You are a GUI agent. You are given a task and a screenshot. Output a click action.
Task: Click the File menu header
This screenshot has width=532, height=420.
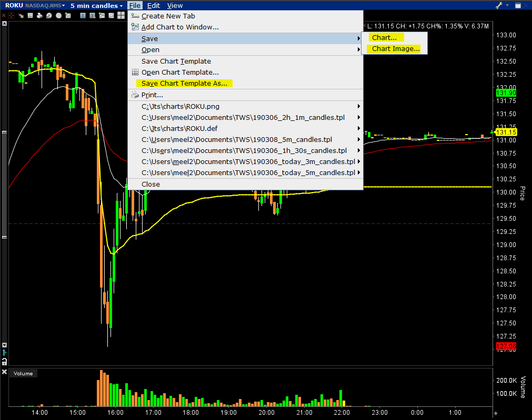(135, 5)
